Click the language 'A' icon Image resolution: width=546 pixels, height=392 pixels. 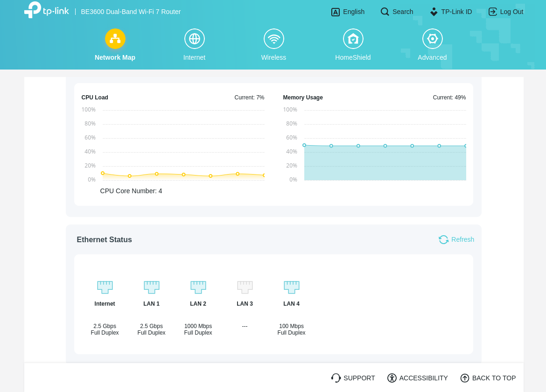(336, 12)
